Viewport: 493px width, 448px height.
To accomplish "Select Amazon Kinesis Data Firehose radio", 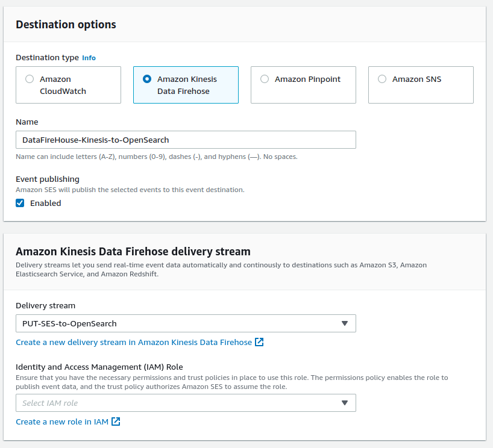I will coord(147,79).
